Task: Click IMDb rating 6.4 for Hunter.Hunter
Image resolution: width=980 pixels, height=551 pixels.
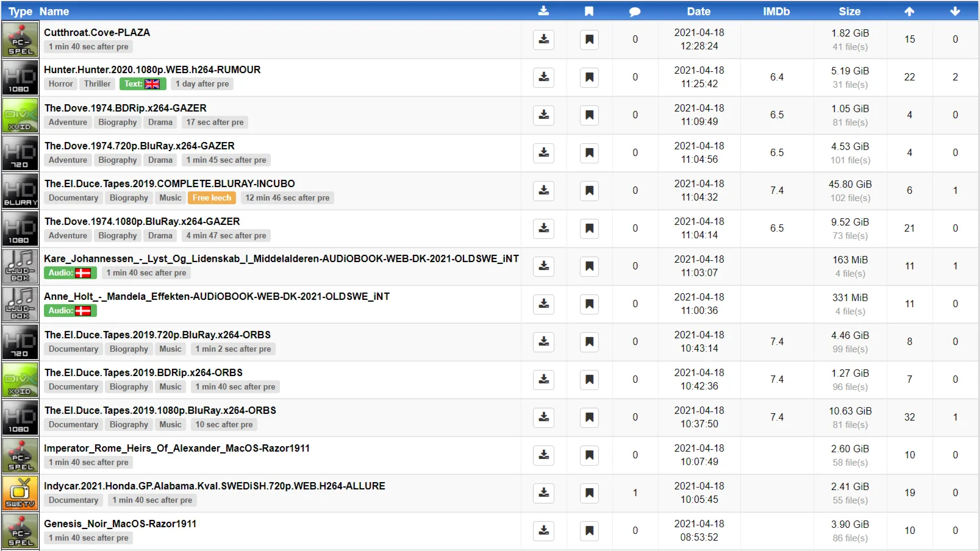Action: click(776, 77)
